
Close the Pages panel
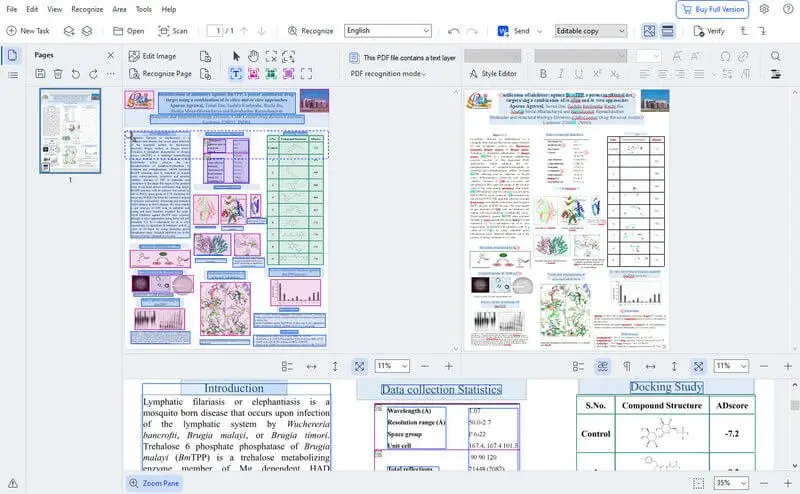coord(111,55)
